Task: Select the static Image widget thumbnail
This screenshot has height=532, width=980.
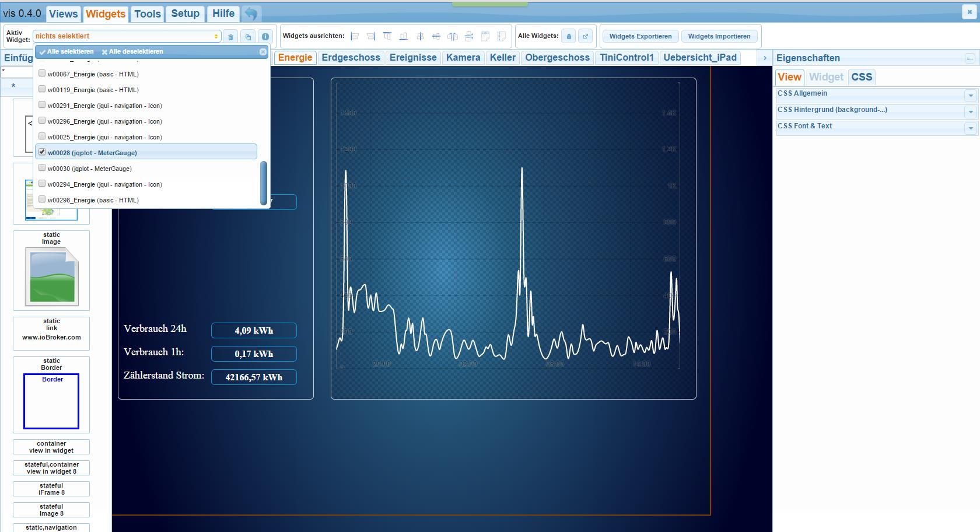Action: pyautogui.click(x=51, y=276)
